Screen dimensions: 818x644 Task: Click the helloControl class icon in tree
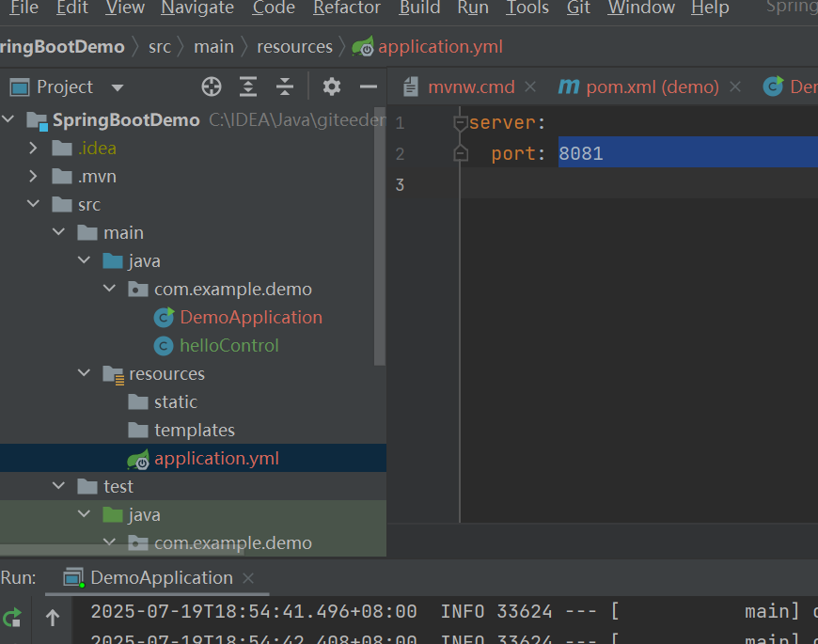[x=164, y=346]
